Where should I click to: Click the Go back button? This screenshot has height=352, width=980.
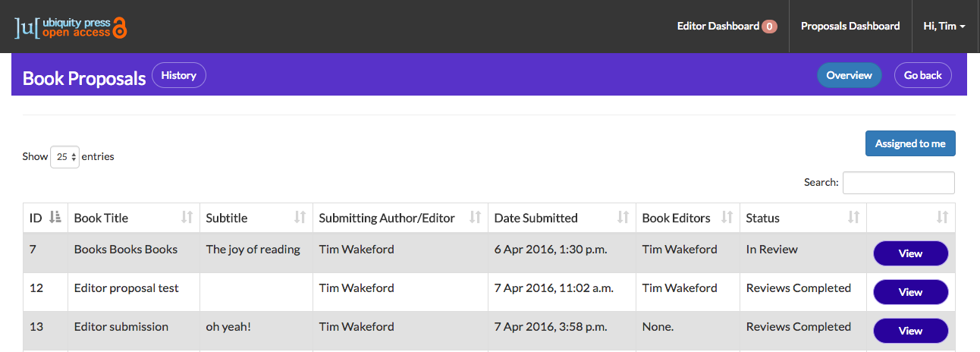[923, 75]
